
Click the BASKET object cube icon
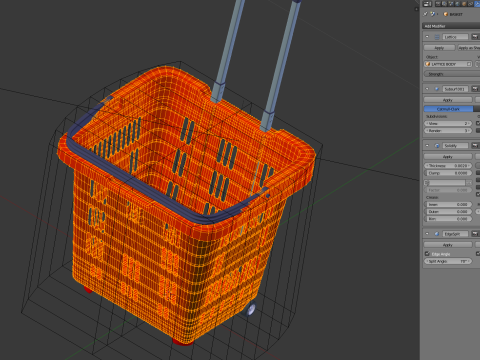pyautogui.click(x=446, y=14)
